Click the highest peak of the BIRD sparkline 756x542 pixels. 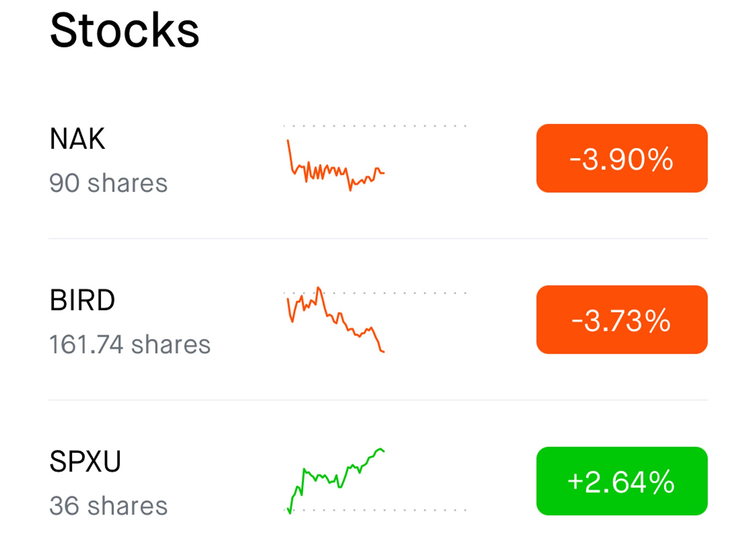click(318, 287)
